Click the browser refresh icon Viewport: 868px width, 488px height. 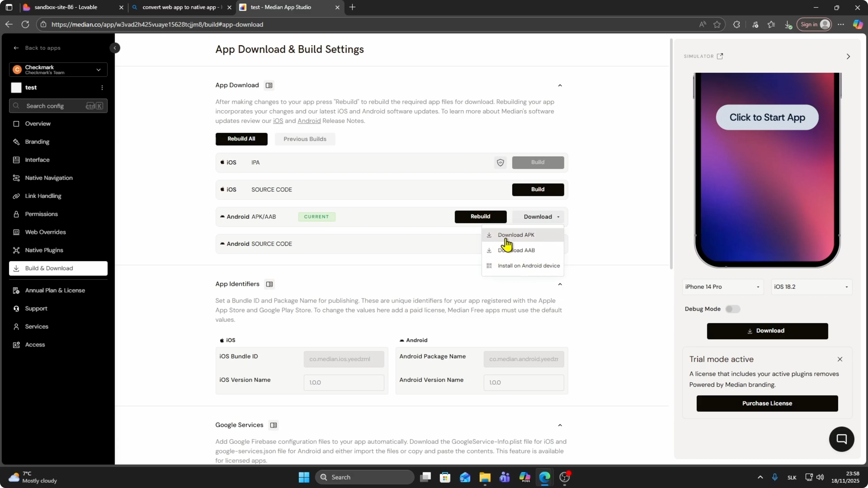click(25, 24)
